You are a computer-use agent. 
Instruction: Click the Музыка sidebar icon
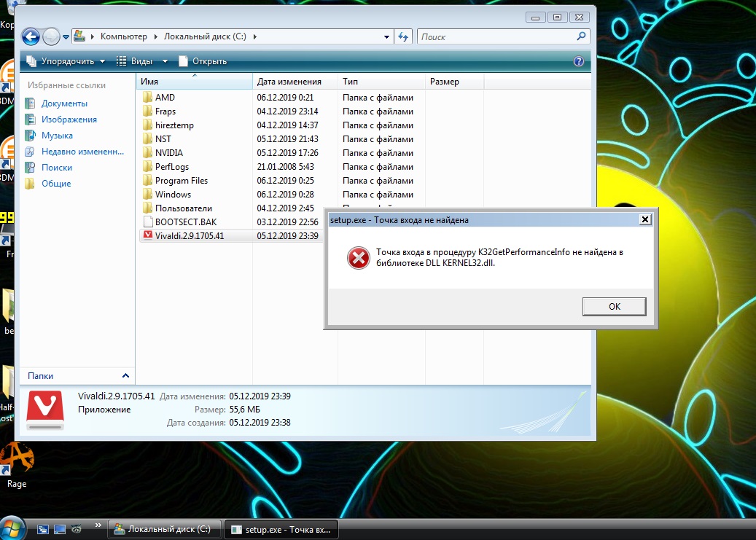(x=30, y=135)
